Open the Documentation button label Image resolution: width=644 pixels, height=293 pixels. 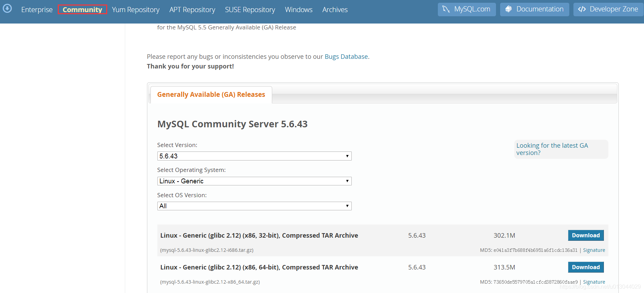(540, 9)
